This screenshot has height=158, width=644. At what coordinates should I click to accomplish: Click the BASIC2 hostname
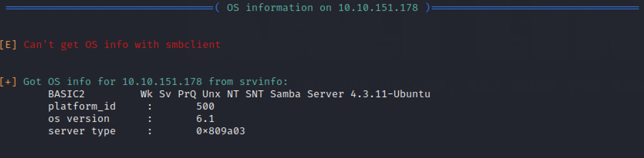click(x=66, y=94)
